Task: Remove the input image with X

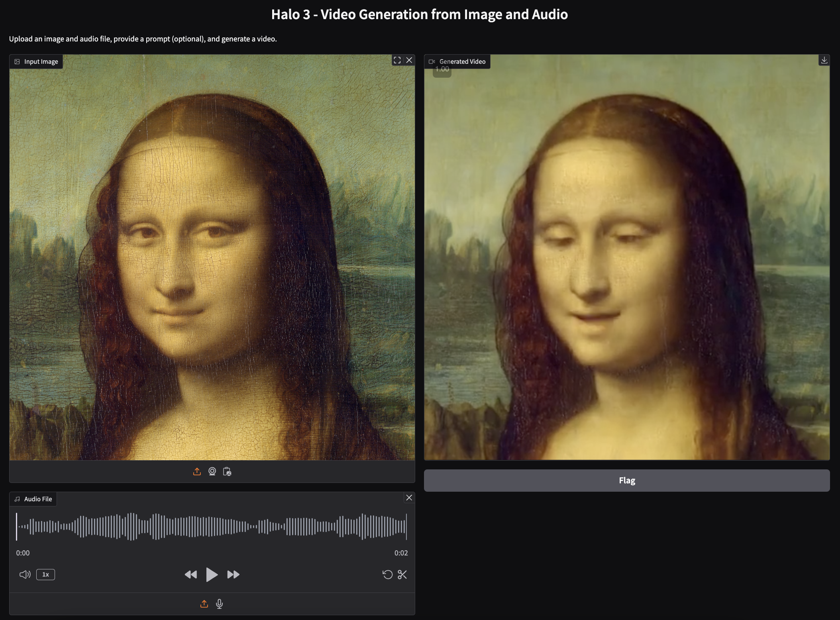Action: pyautogui.click(x=409, y=60)
